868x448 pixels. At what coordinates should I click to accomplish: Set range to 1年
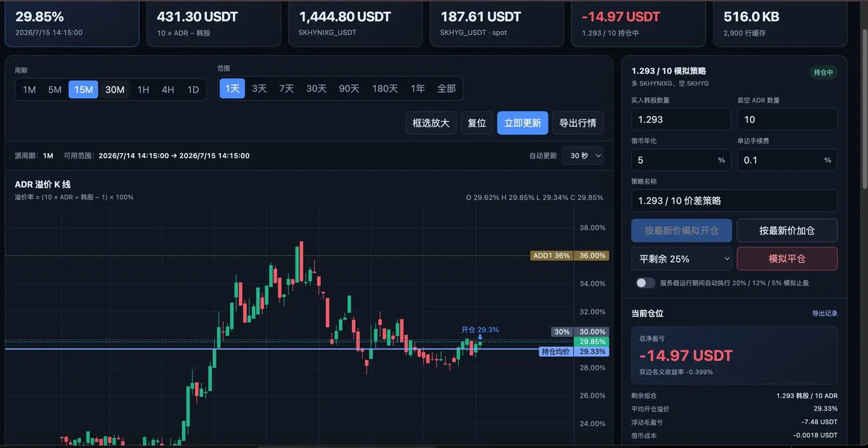pyautogui.click(x=418, y=88)
